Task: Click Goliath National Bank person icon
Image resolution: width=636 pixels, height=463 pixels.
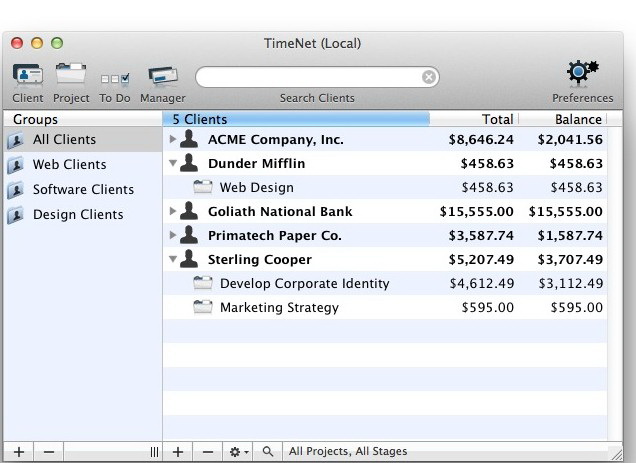Action: (189, 210)
